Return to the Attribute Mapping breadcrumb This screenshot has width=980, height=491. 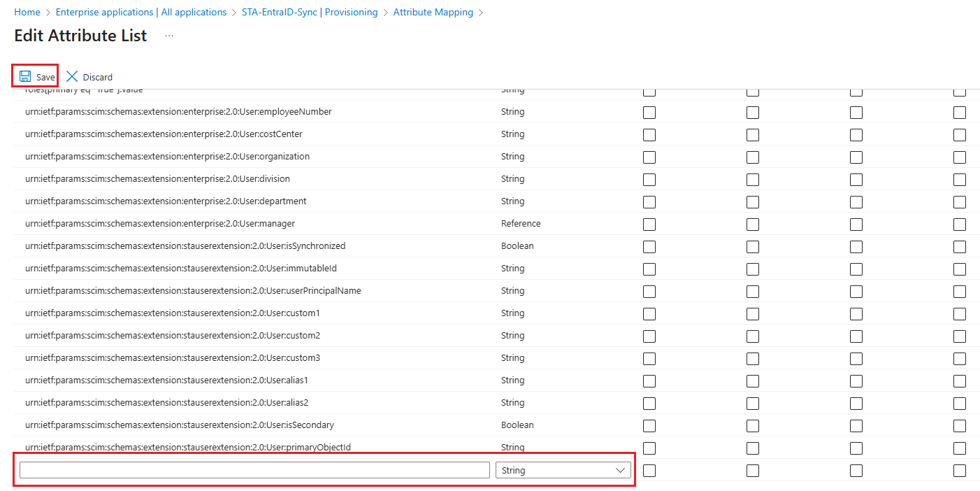[433, 12]
